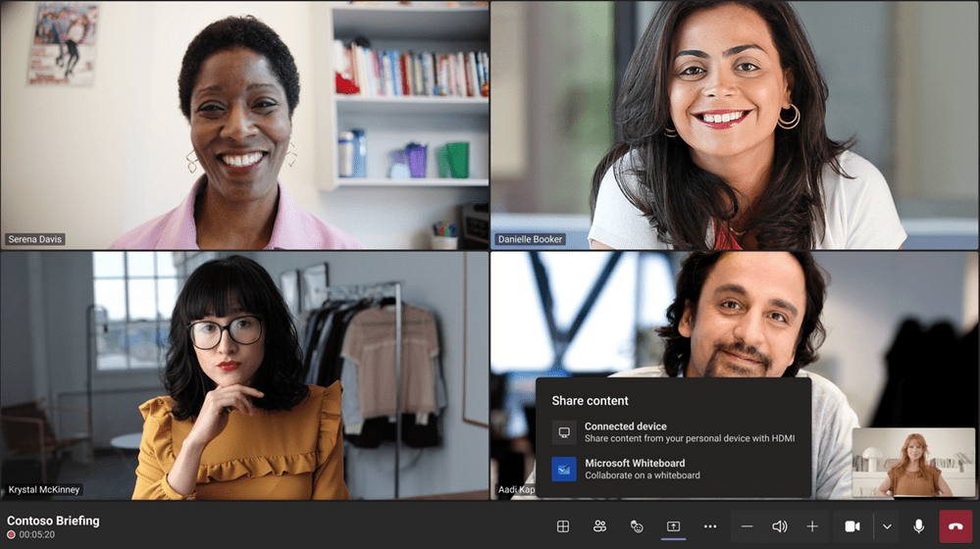The height and width of the screenshot is (549, 980).
Task: Click the Connected device monitor icon
Action: coord(564,432)
